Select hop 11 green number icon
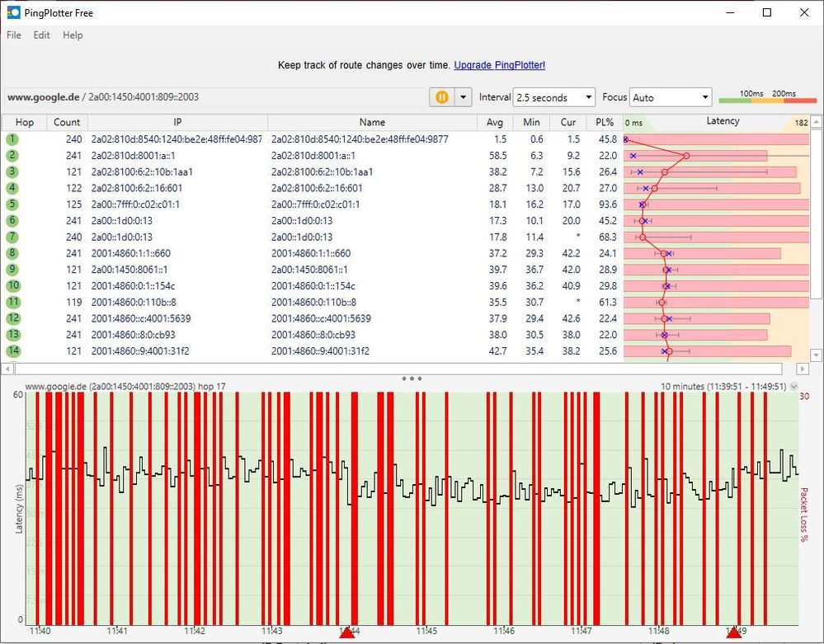Viewport: 824px width, 644px height. (12, 302)
